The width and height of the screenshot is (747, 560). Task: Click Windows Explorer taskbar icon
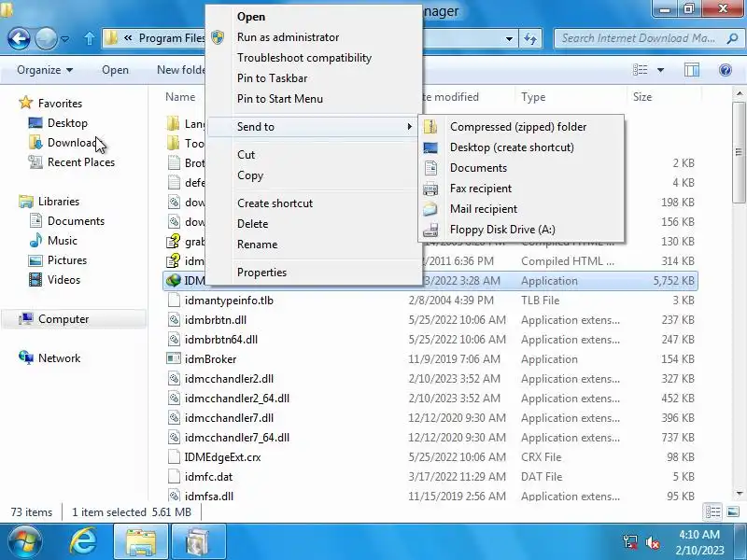point(141,542)
